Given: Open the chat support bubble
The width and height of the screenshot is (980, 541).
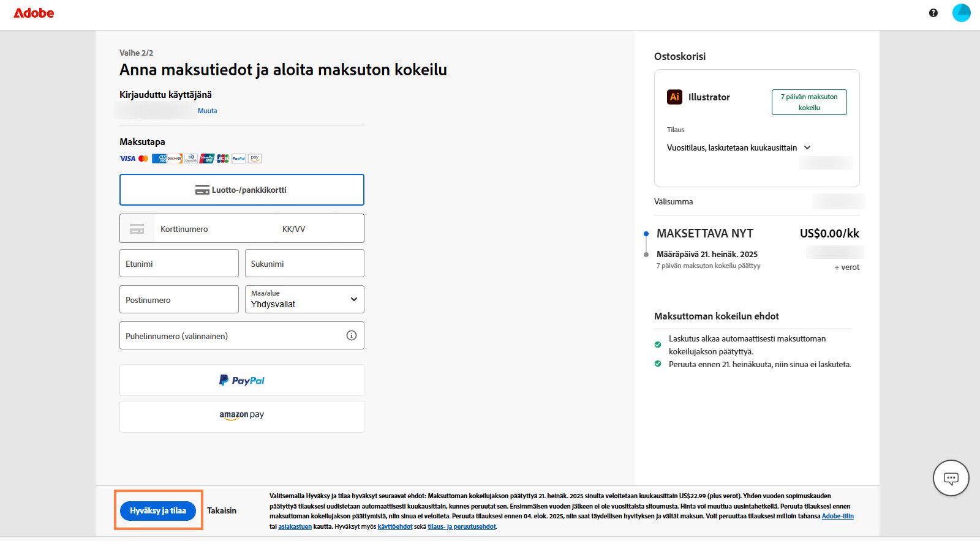Looking at the screenshot, I should click(x=951, y=478).
